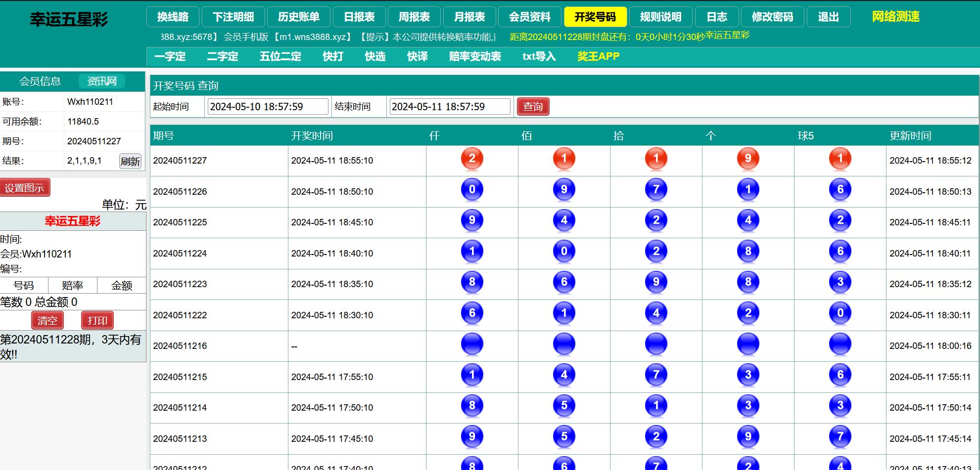Open the 赔率变动表 tab

point(474,56)
